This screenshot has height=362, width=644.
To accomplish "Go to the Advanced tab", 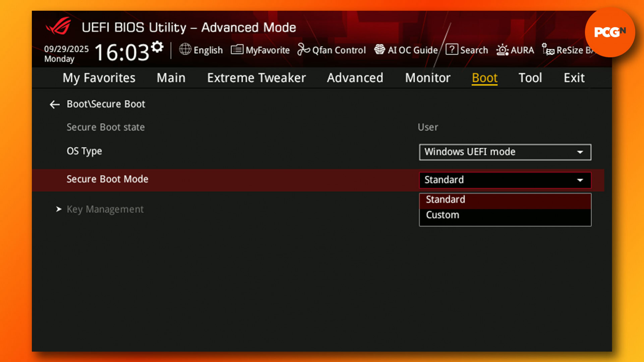I will [355, 78].
